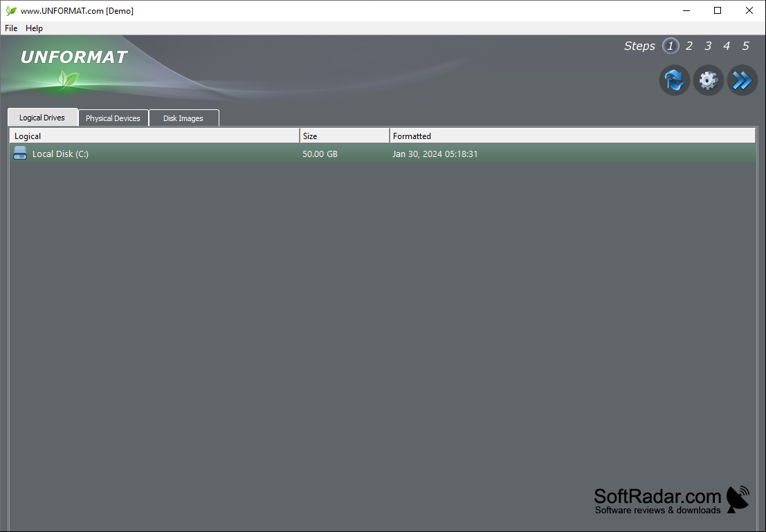Click the Jan 30, 2024 05:18:31 date

click(x=435, y=154)
